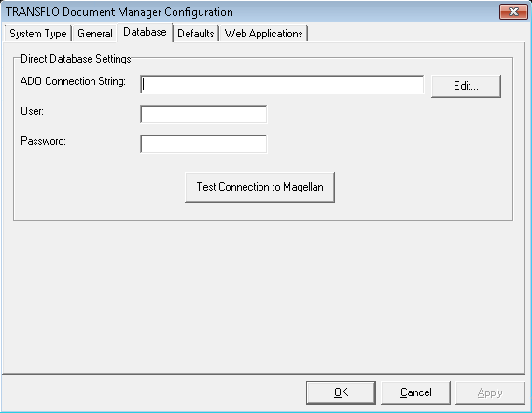
Task: Open the General tab
Action: click(x=94, y=34)
